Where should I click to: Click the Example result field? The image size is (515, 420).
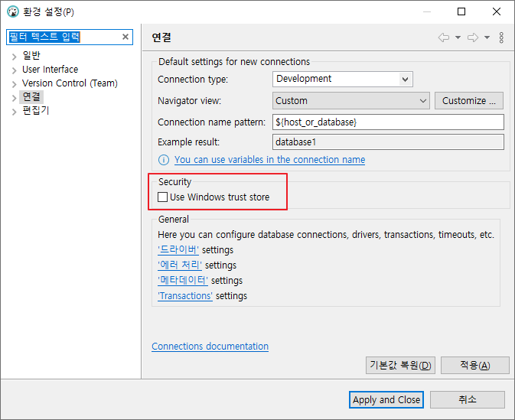coord(388,142)
